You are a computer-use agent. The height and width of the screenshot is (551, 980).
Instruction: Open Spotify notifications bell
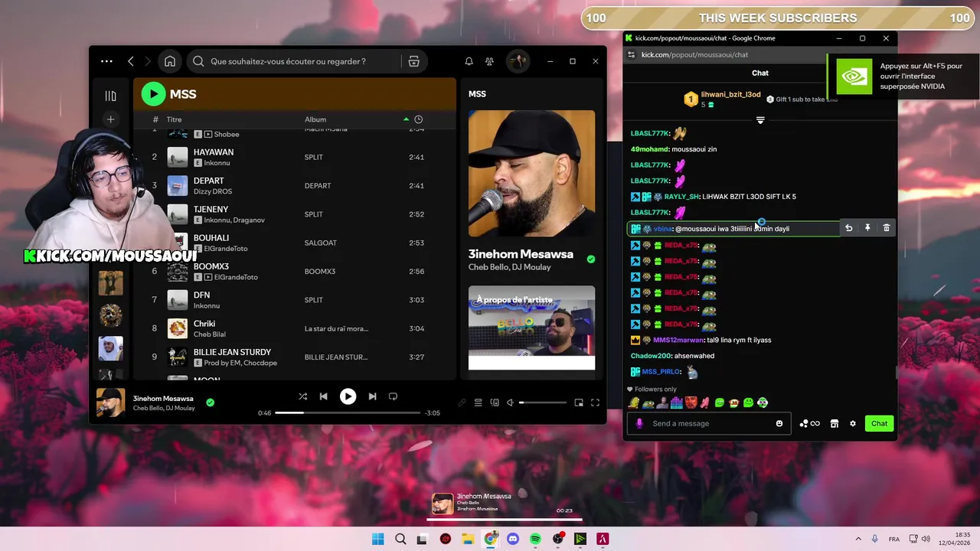click(x=469, y=61)
